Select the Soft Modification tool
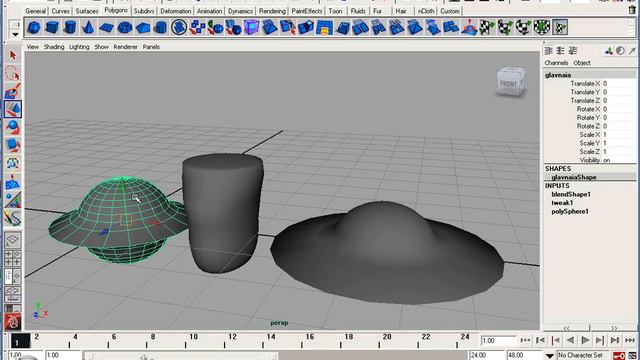This screenshot has width=640, height=360. point(13,182)
